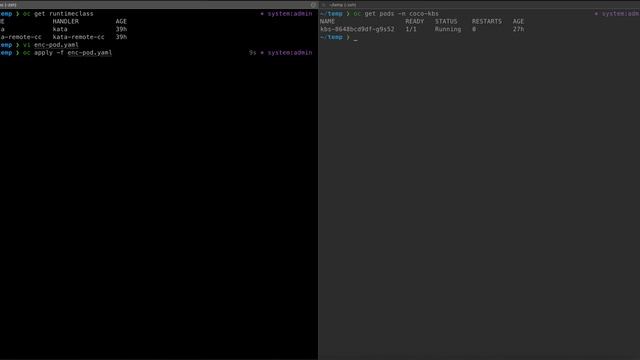Click the 'oc apply -f enc-pod.yaml' command
Image resolution: width=640 pixels, height=360 pixels.
coord(67,53)
